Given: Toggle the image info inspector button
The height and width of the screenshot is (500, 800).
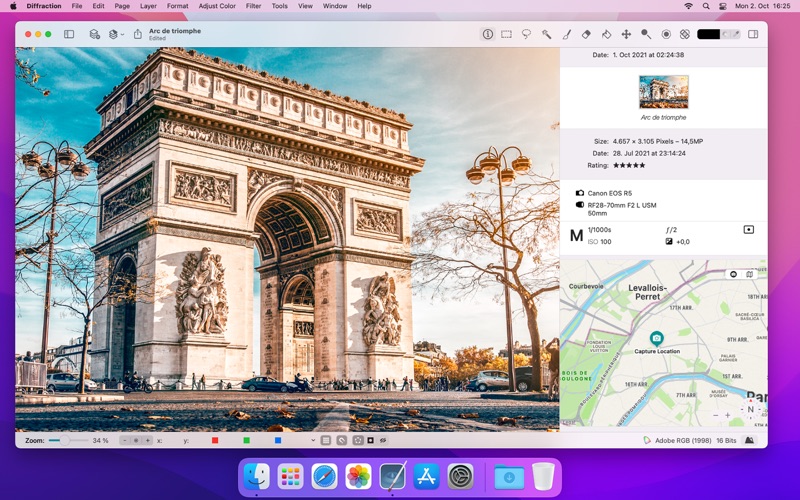Looking at the screenshot, I should coord(487,34).
